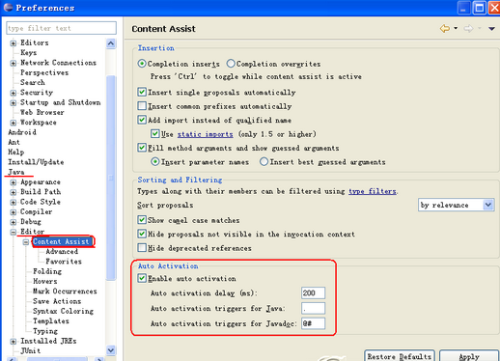Select Help preference category
The width and height of the screenshot is (500, 361).
16,152
